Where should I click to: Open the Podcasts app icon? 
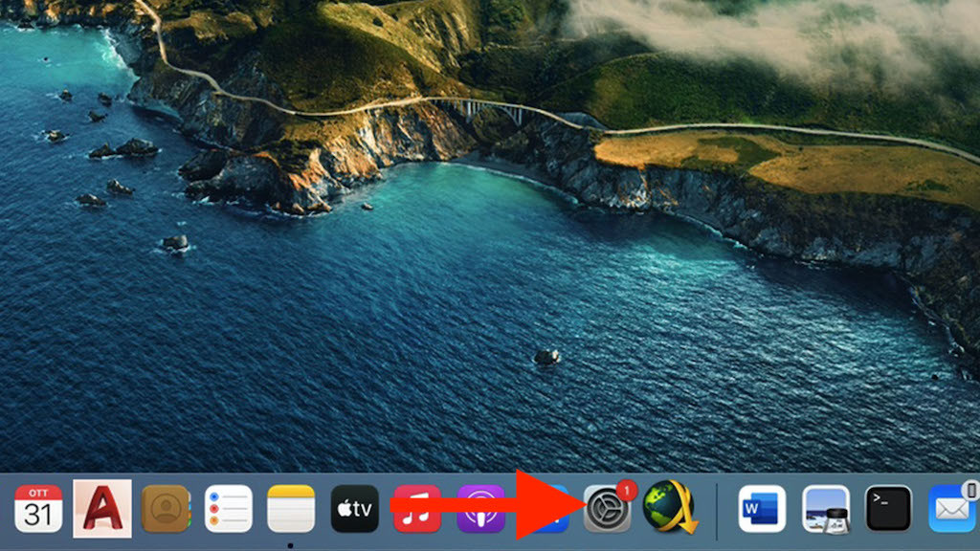click(480, 509)
